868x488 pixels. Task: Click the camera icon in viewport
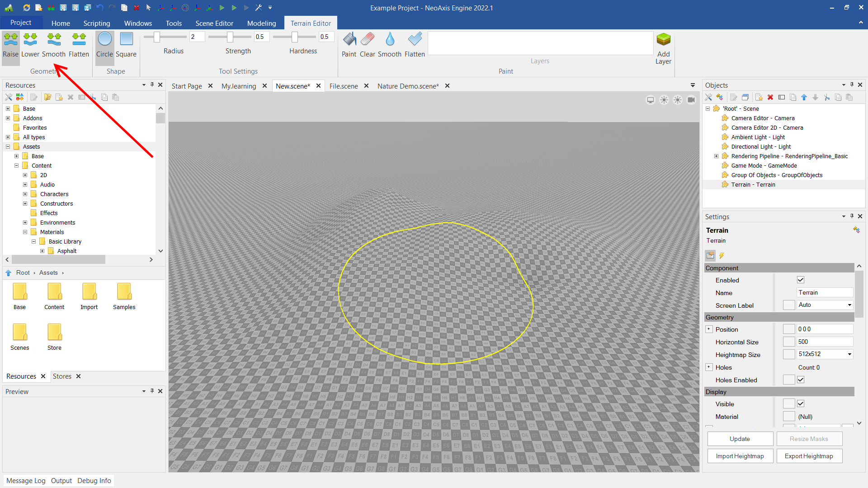[x=691, y=100]
